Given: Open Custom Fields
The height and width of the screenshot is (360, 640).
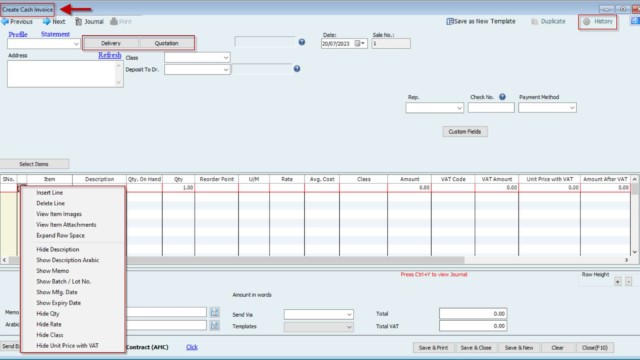Looking at the screenshot, I should click(465, 132).
